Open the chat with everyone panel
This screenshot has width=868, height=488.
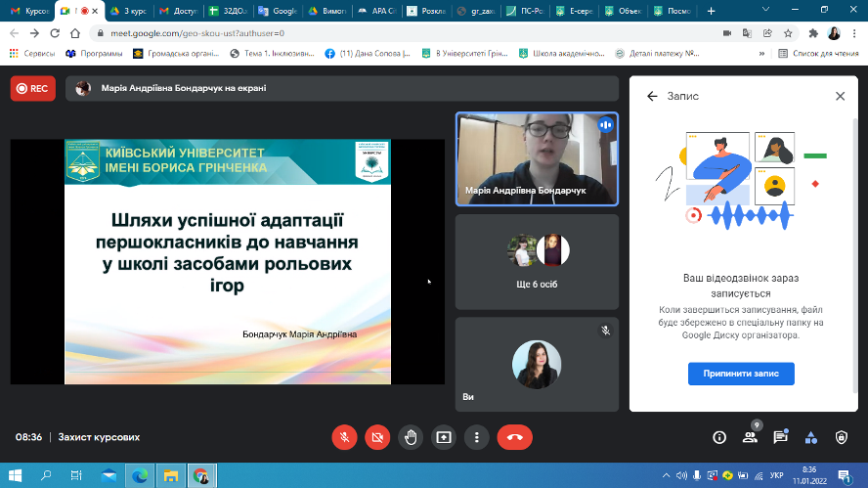(780, 437)
